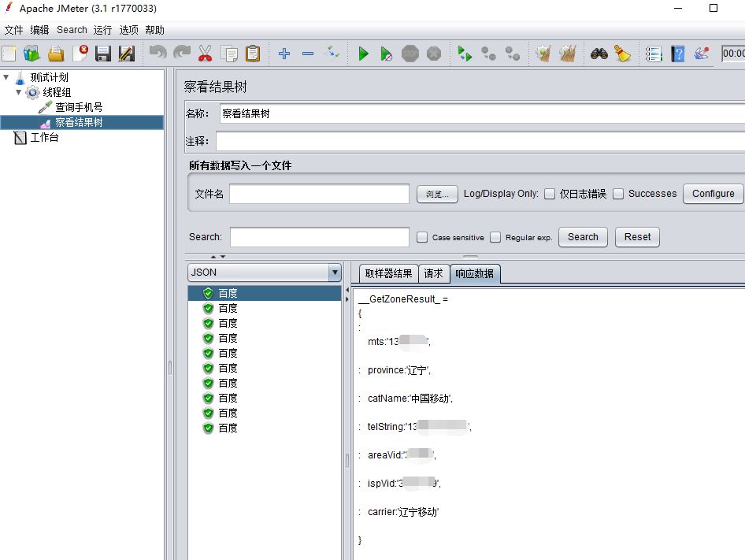Click the Stop sign icon
The width and height of the screenshot is (745, 560).
pyautogui.click(x=410, y=54)
